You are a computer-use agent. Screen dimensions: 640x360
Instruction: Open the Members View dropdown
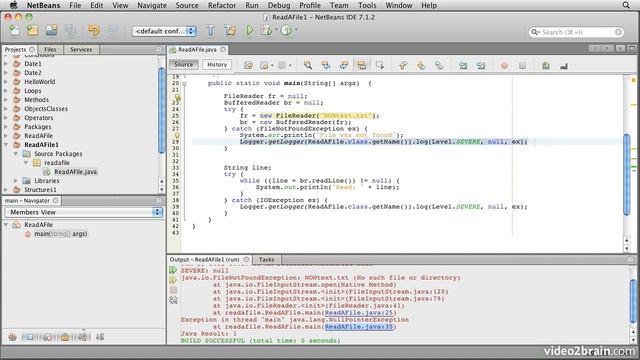tap(83, 212)
